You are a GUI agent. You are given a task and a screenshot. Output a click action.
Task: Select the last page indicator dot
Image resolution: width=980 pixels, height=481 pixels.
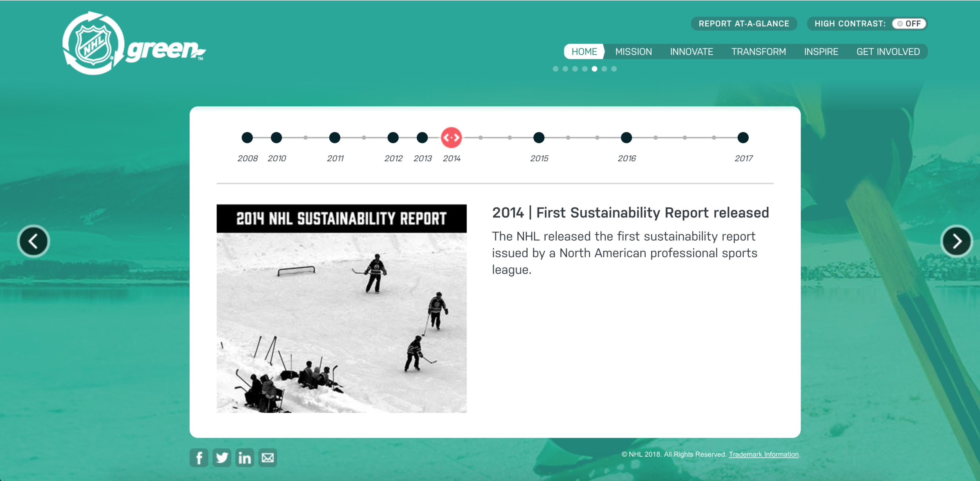pyautogui.click(x=614, y=69)
